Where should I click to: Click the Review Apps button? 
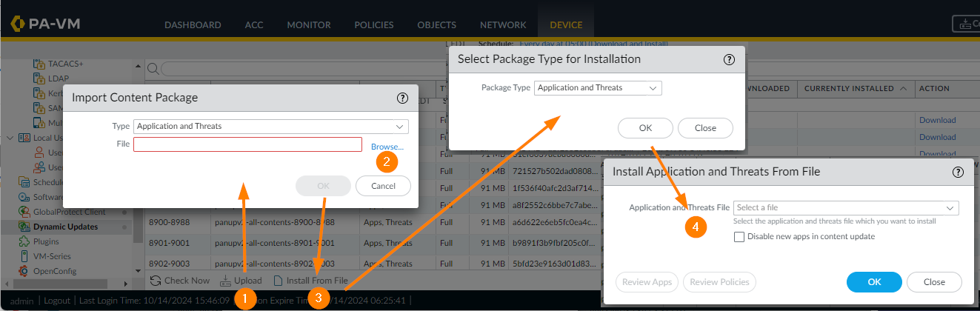tap(647, 282)
